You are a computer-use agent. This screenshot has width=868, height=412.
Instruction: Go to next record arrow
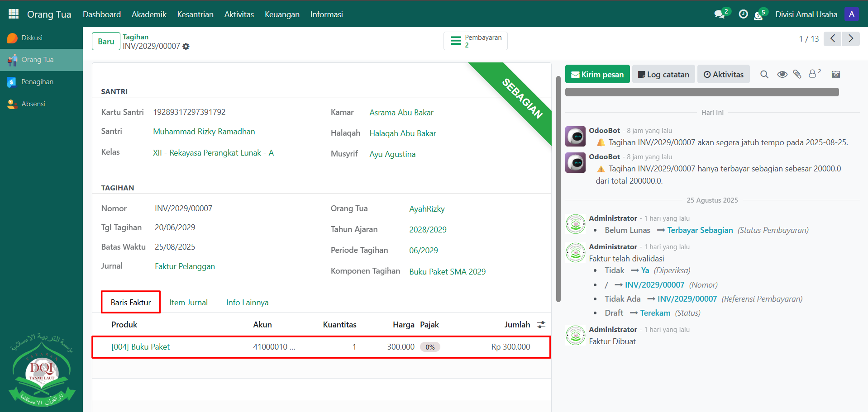click(851, 39)
